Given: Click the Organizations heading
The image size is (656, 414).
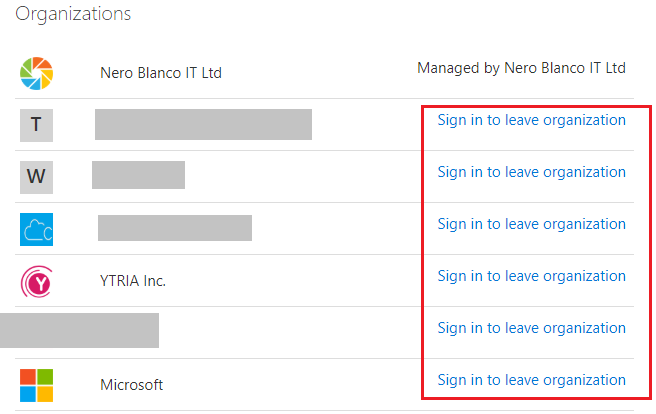Looking at the screenshot, I should [x=73, y=14].
